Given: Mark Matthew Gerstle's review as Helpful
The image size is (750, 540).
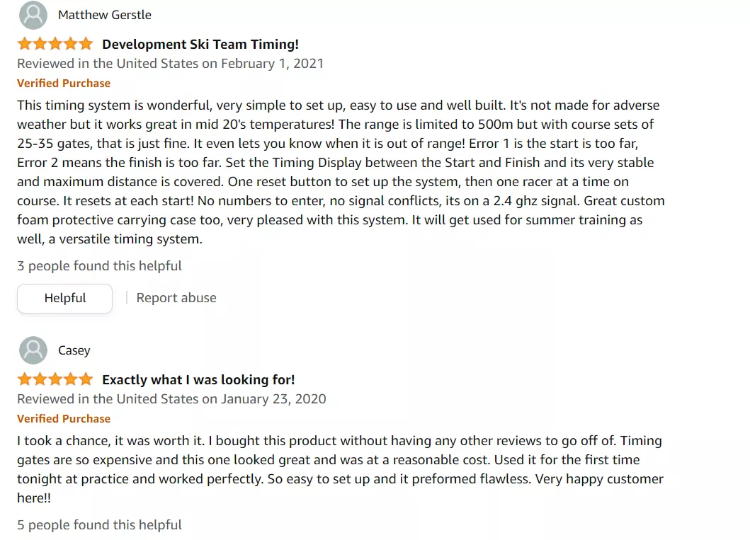Looking at the screenshot, I should (65, 298).
